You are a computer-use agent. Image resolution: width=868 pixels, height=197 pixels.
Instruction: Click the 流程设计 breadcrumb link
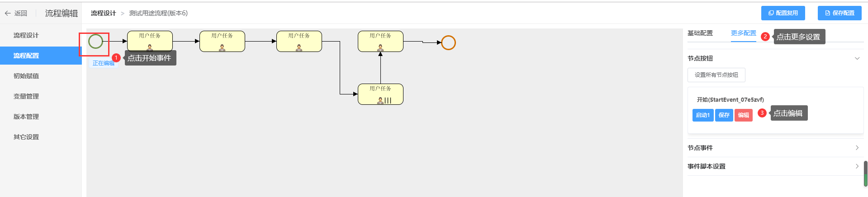pyautogui.click(x=103, y=13)
